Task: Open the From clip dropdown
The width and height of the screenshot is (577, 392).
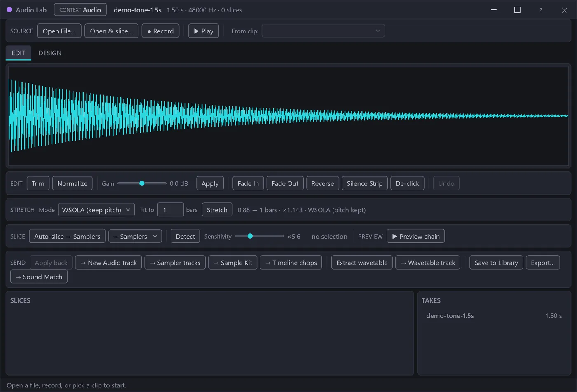Action: click(323, 31)
